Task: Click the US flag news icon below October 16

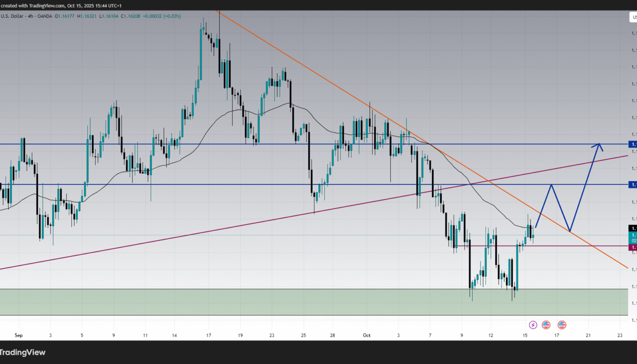Action: click(x=545, y=324)
